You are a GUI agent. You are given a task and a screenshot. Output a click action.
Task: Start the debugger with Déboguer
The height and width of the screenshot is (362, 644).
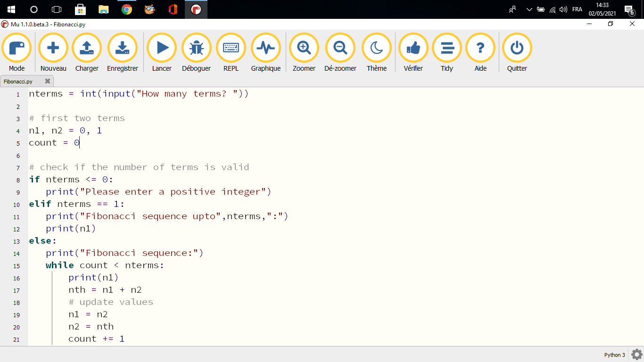pyautogui.click(x=196, y=49)
